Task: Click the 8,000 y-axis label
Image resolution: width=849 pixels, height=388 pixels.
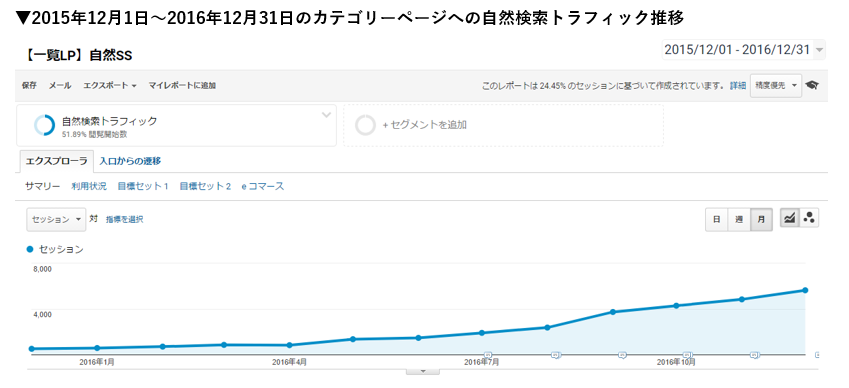Action: tap(42, 269)
